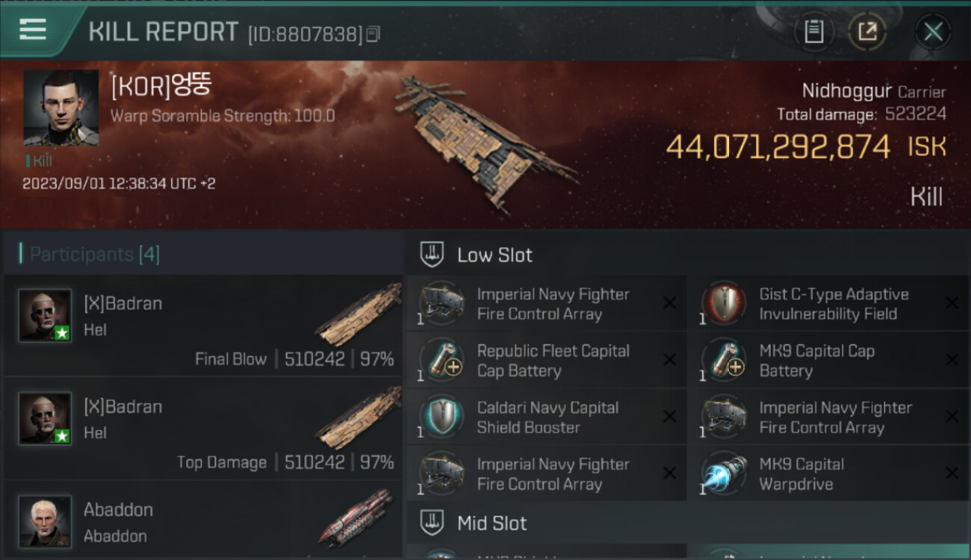The image size is (971, 560).
Task: Close the Kill Report window
Action: tap(933, 32)
